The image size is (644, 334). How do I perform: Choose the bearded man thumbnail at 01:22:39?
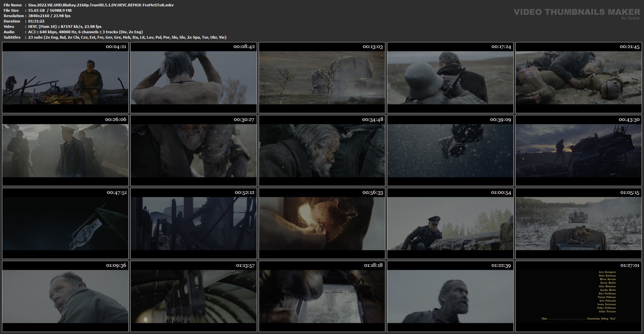[x=450, y=296]
